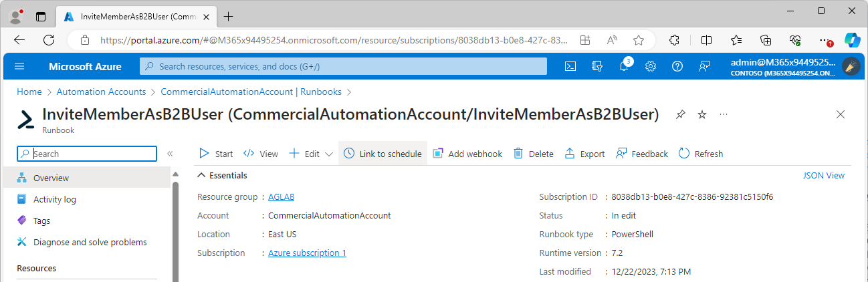The width and height of the screenshot is (868, 282).
Task: Click the Help question mark icon
Action: tap(677, 66)
